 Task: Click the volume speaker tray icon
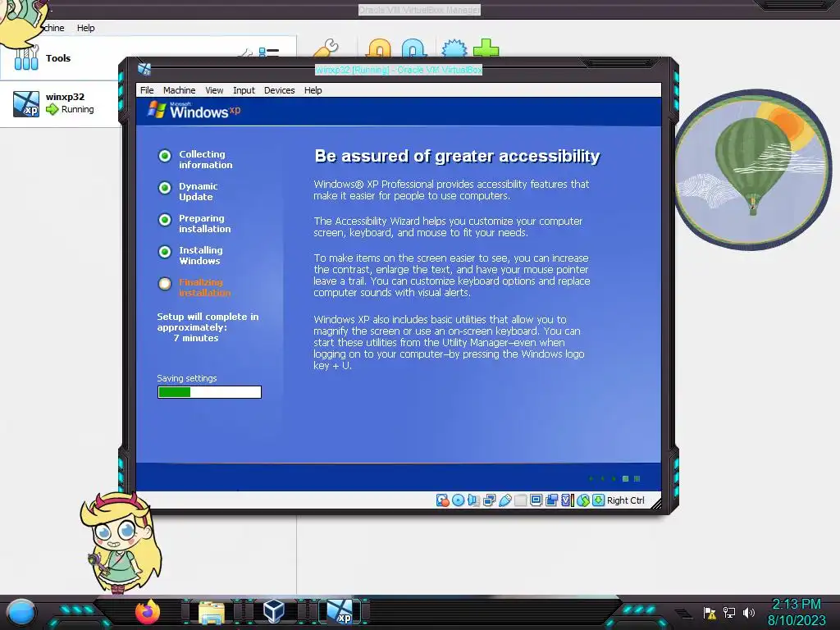pyautogui.click(x=748, y=612)
